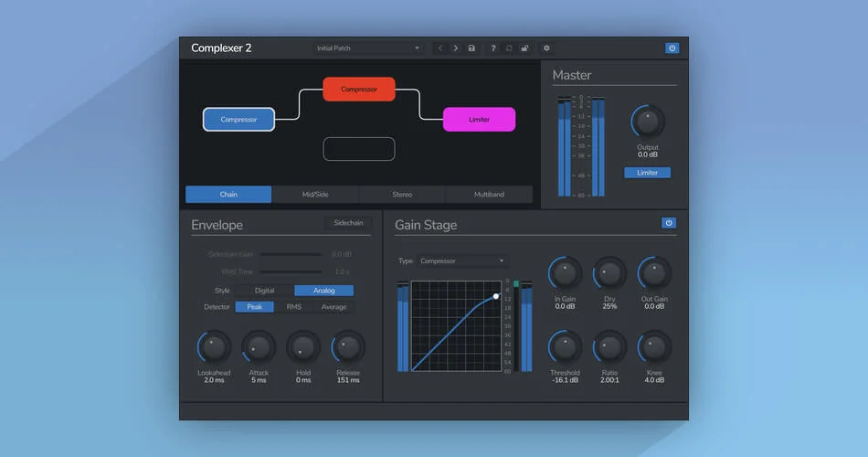Screen dimensions: 868x457
Task: Go to the previous preset arrow
Action: click(440, 48)
